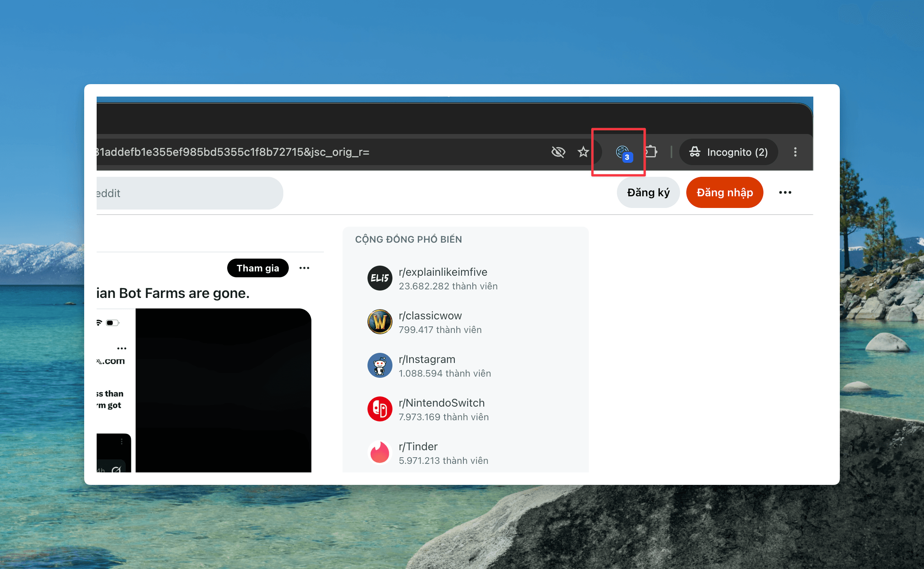The image size is (924, 569).
Task: Click the r/classicwow WoW avatar icon
Action: 380,322
